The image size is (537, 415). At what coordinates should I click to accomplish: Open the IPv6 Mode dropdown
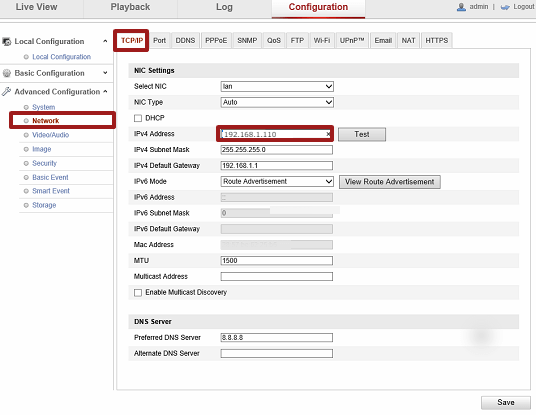(277, 181)
